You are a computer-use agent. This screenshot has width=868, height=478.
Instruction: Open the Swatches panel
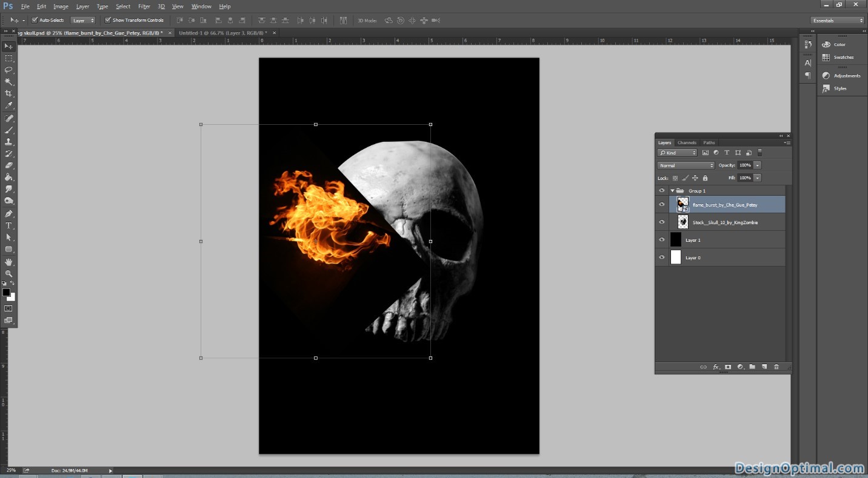click(838, 57)
